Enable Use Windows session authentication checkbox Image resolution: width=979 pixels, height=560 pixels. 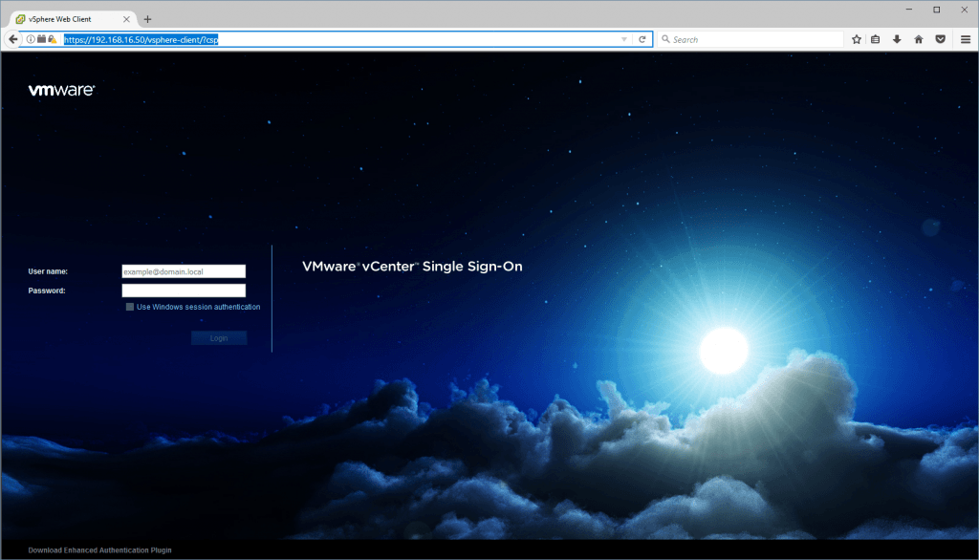point(130,307)
